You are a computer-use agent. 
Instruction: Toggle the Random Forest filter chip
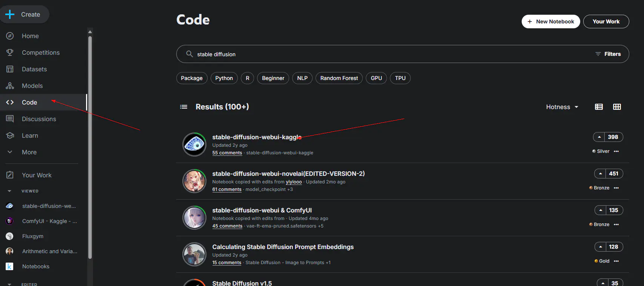(339, 78)
